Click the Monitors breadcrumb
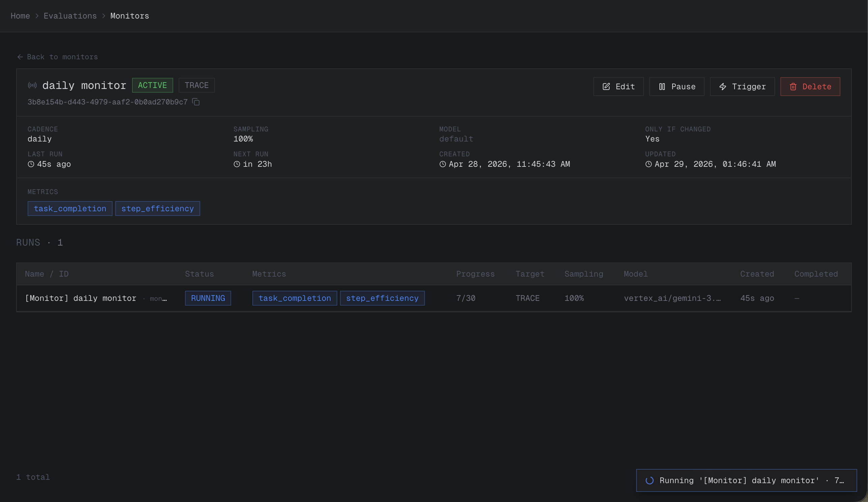 [x=130, y=16]
